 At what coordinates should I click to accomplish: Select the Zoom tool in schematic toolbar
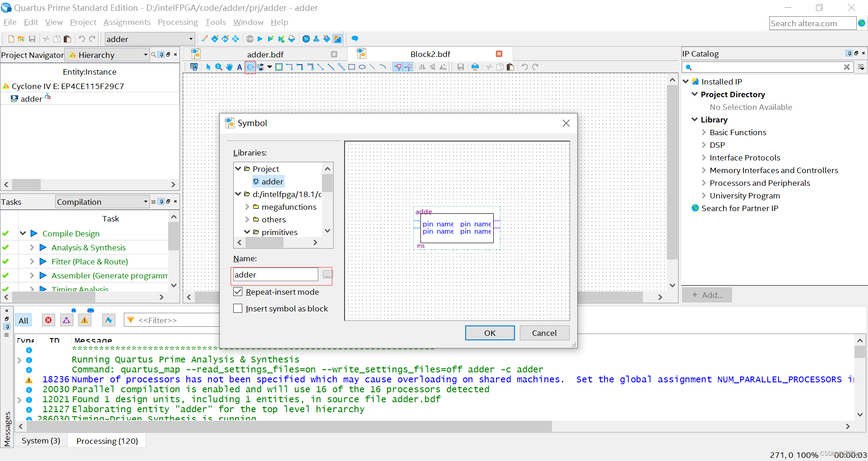[x=219, y=67]
